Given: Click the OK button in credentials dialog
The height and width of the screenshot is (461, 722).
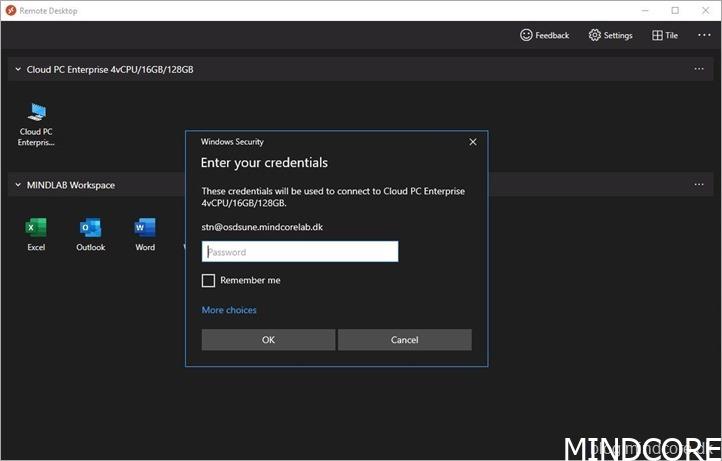Looking at the screenshot, I should [x=268, y=340].
